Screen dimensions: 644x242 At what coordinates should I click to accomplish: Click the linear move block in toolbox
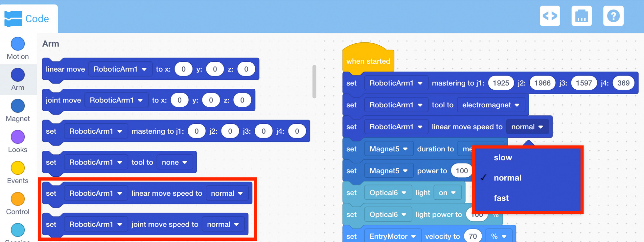[x=65, y=69]
